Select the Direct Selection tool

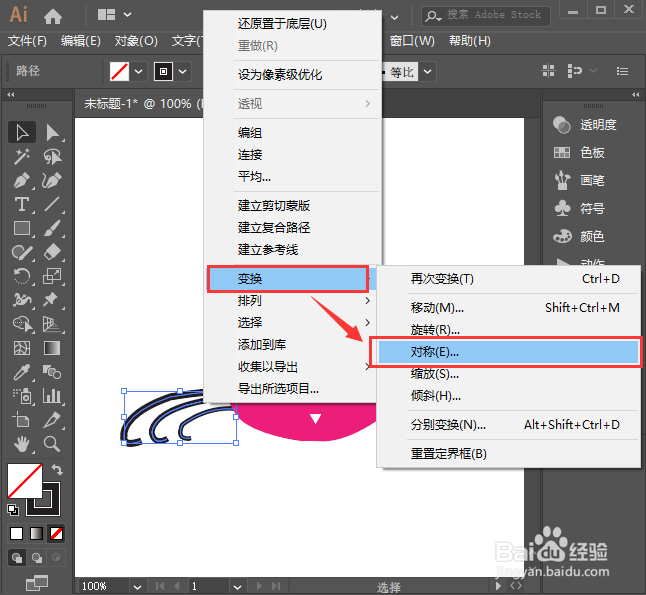(52, 133)
